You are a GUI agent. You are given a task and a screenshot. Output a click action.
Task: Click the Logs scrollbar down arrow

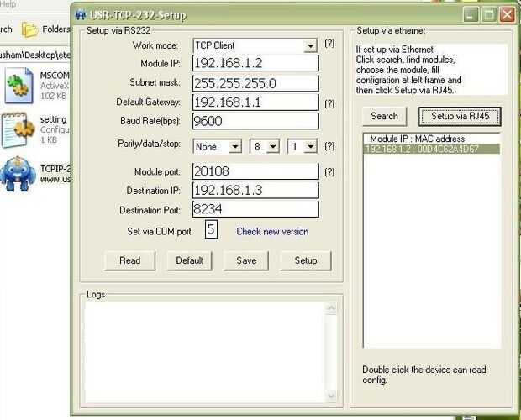(x=331, y=396)
